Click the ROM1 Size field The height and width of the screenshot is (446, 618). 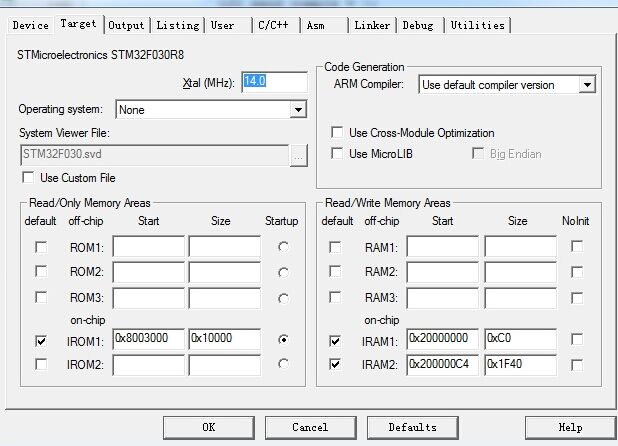pos(224,247)
